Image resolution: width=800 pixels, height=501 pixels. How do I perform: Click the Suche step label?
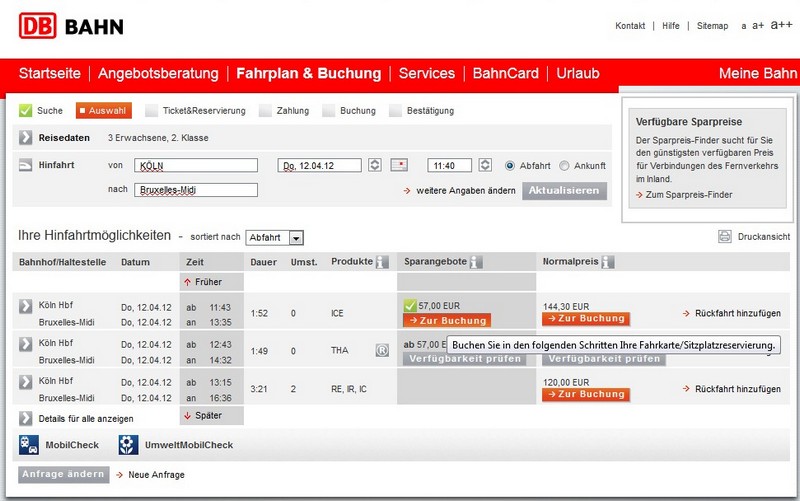[x=49, y=110]
